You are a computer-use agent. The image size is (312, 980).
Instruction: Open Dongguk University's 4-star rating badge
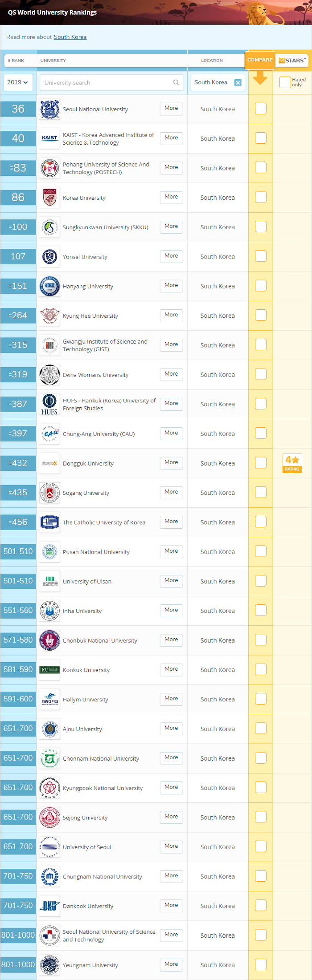coord(292,463)
